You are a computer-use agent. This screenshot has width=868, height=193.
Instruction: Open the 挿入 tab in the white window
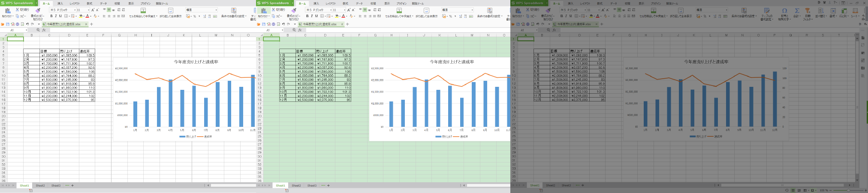[60, 3]
